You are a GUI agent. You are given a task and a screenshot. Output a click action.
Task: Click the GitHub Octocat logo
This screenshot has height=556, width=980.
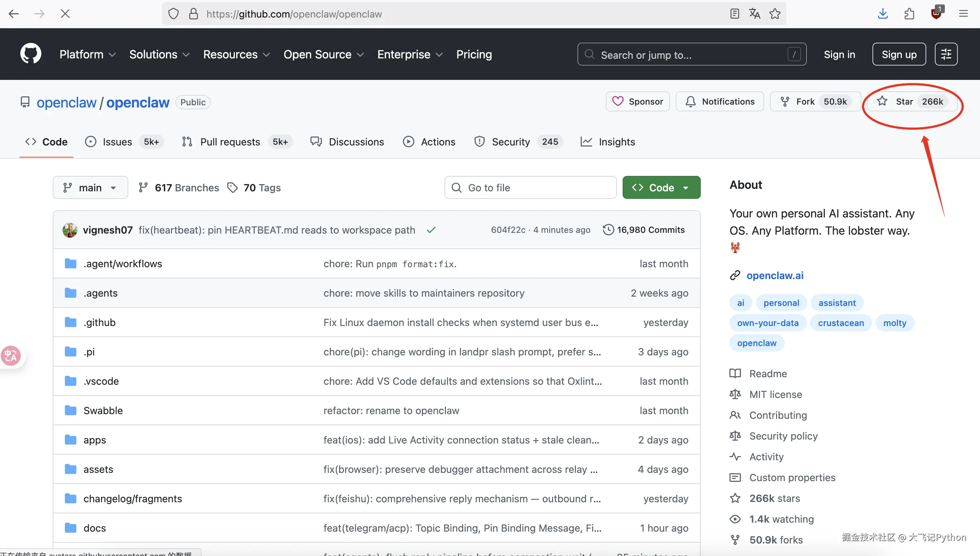pyautogui.click(x=30, y=54)
